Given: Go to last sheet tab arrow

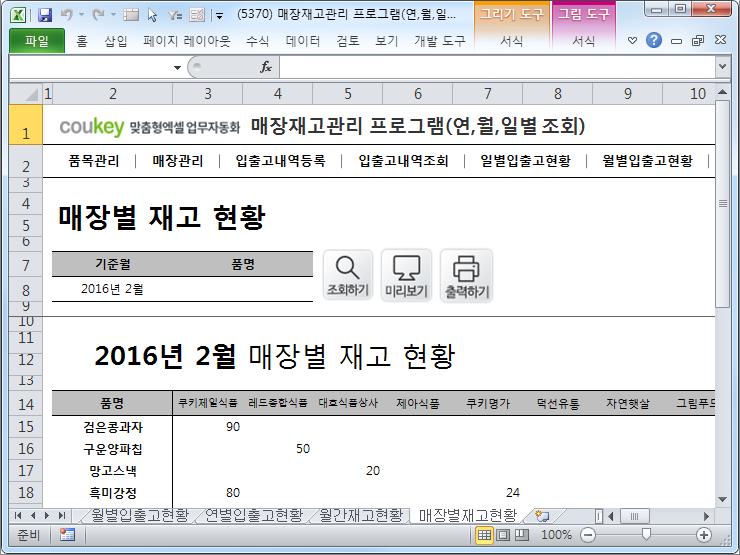Looking at the screenshot, I should 62,515.
